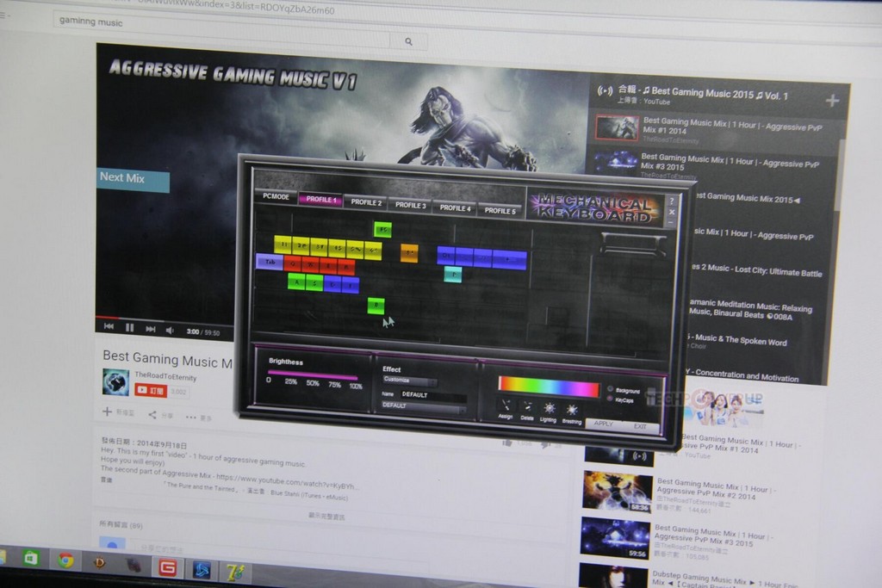Choose the Lighting effect icon
Viewport: 882px width, 588px height.
pyautogui.click(x=549, y=408)
